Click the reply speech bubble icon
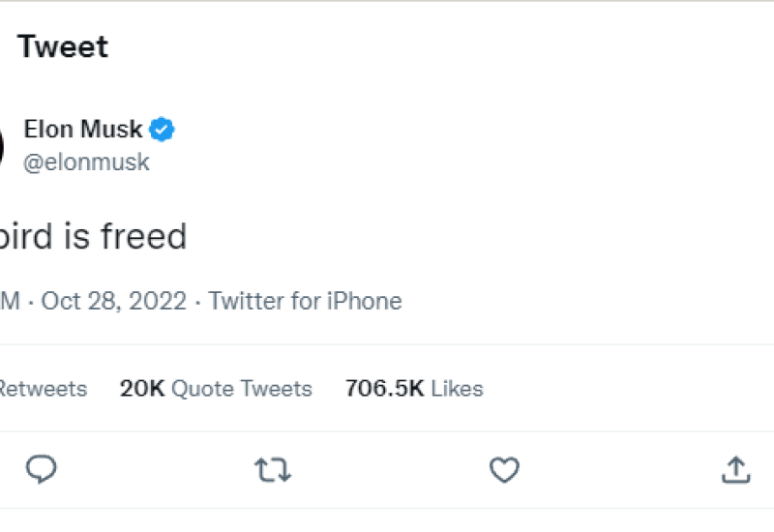774x532 pixels. click(41, 470)
